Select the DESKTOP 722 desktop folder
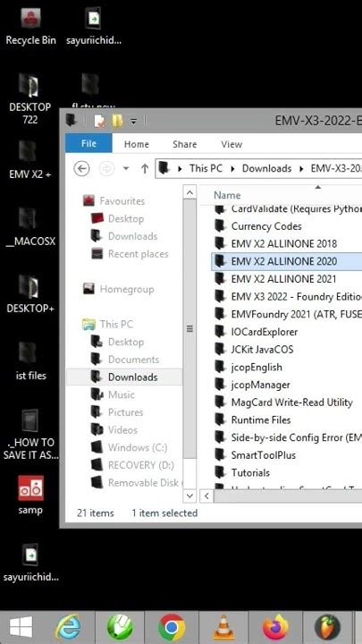This screenshot has width=362, height=644. coord(29,98)
